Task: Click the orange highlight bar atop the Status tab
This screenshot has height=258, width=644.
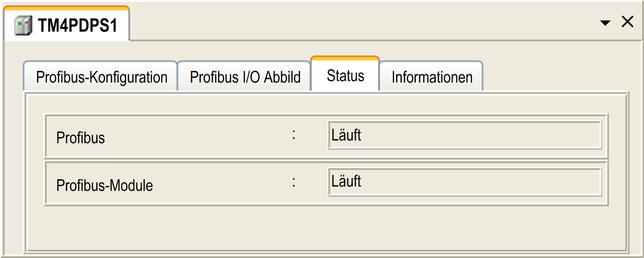Action: tap(345, 58)
